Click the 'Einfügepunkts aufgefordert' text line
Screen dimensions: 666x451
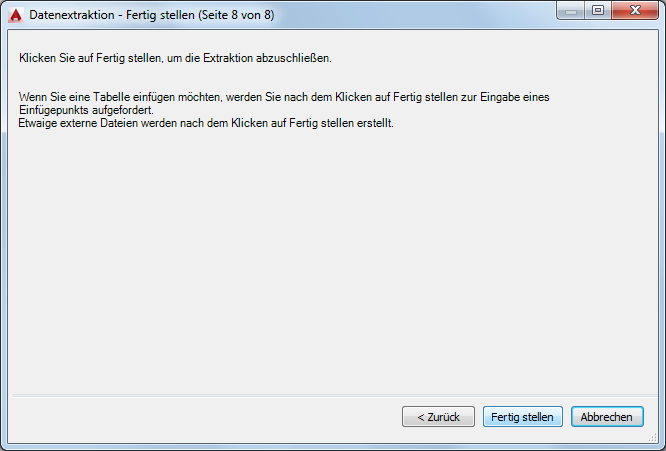[x=86, y=110]
